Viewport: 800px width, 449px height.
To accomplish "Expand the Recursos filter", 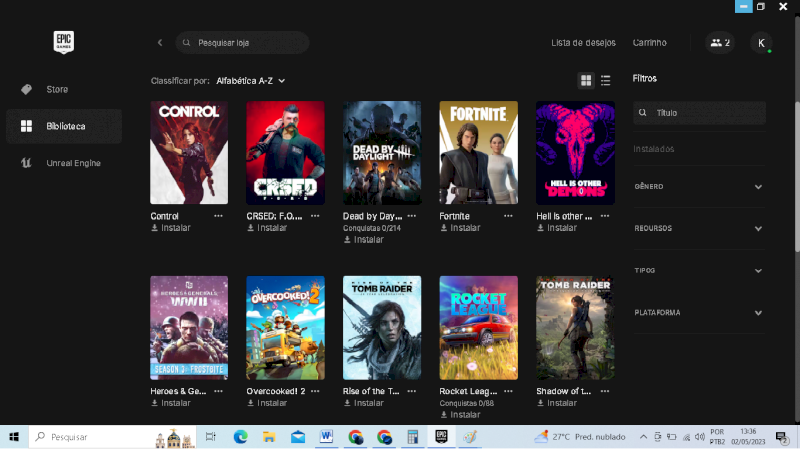I will (699, 229).
